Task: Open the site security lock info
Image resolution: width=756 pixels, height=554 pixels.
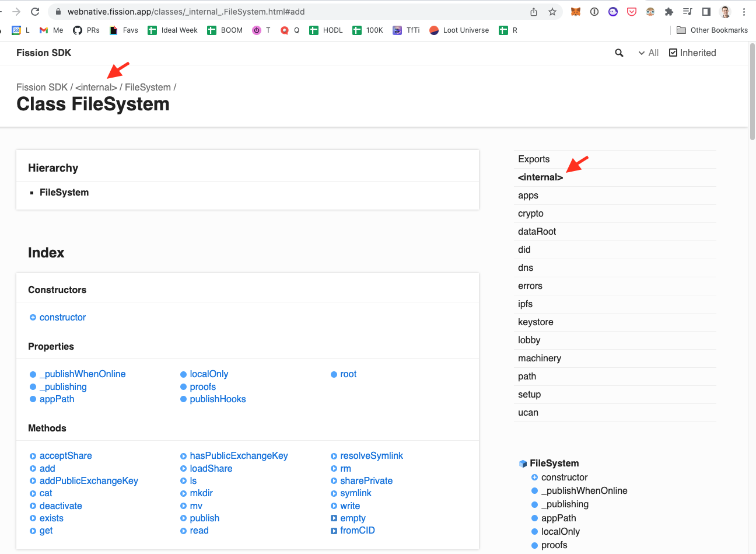Action: 58,11
